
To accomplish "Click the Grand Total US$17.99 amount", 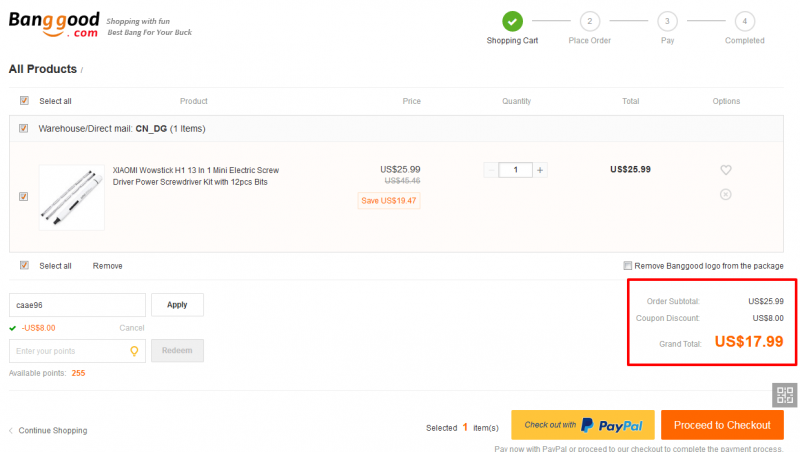I will pyautogui.click(x=748, y=341).
